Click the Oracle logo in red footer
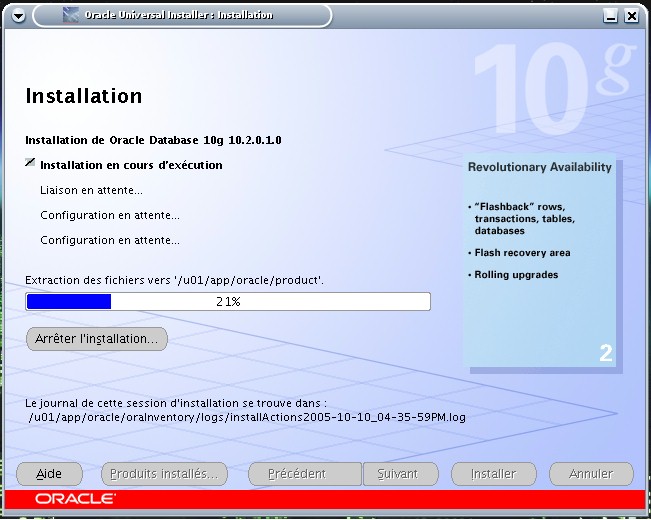 pos(75,499)
